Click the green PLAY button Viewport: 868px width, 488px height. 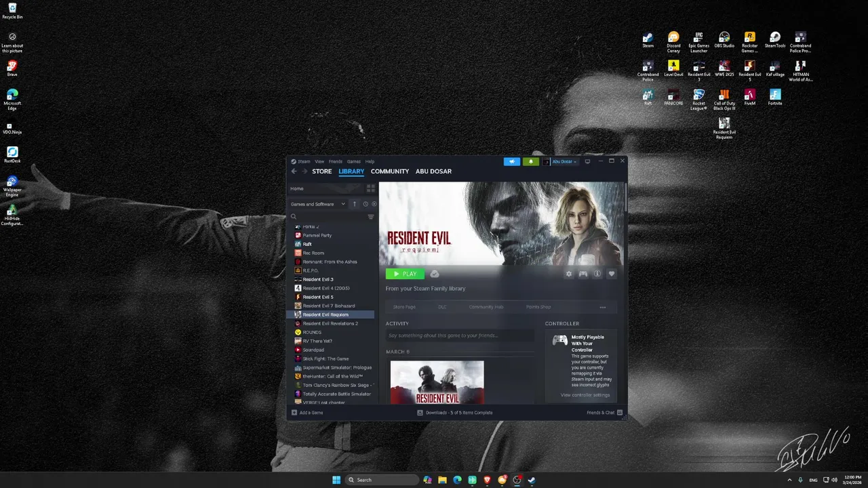[406, 274]
